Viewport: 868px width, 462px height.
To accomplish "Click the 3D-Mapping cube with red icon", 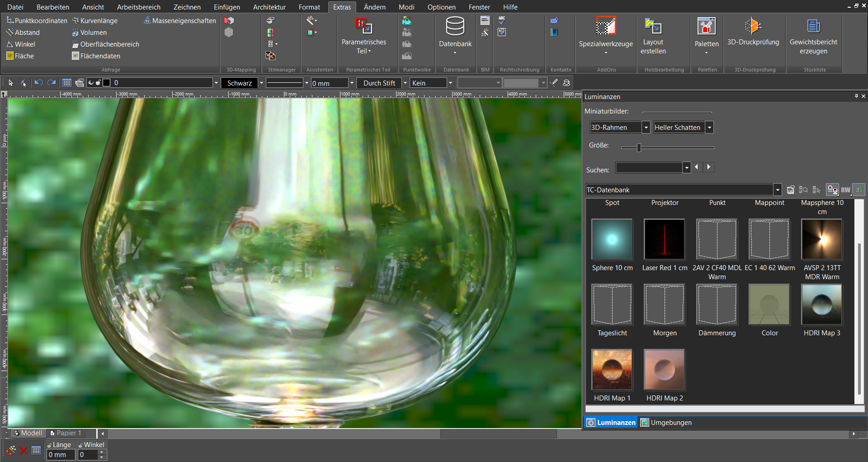I will [229, 20].
